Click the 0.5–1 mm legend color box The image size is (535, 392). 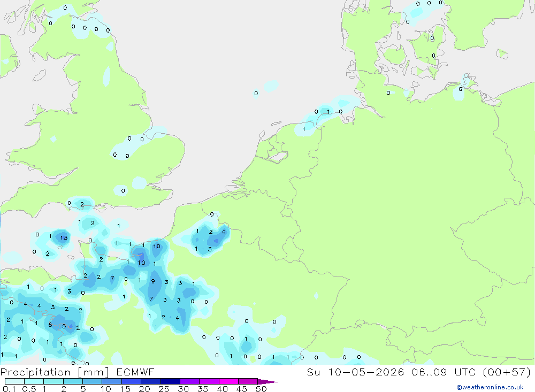(x=34, y=381)
